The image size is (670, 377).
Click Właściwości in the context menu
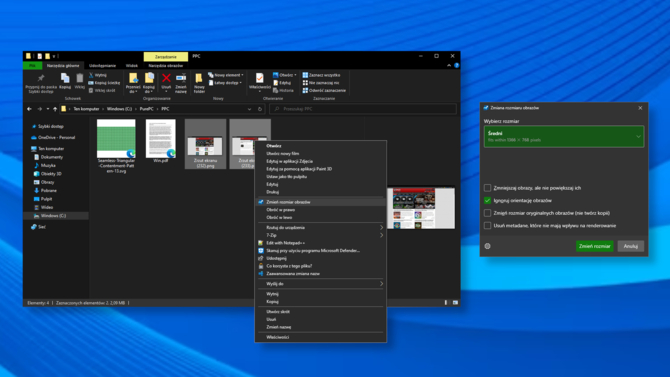[x=320, y=337]
